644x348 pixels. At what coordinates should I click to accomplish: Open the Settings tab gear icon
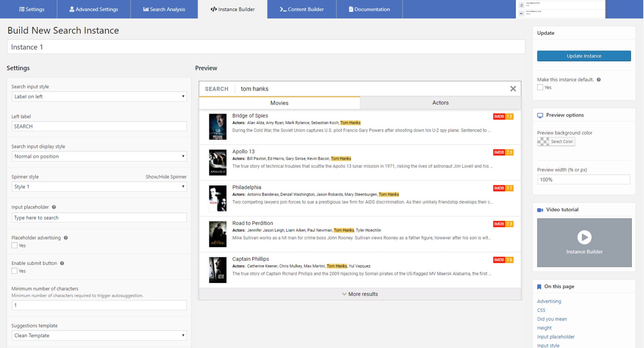tap(22, 9)
